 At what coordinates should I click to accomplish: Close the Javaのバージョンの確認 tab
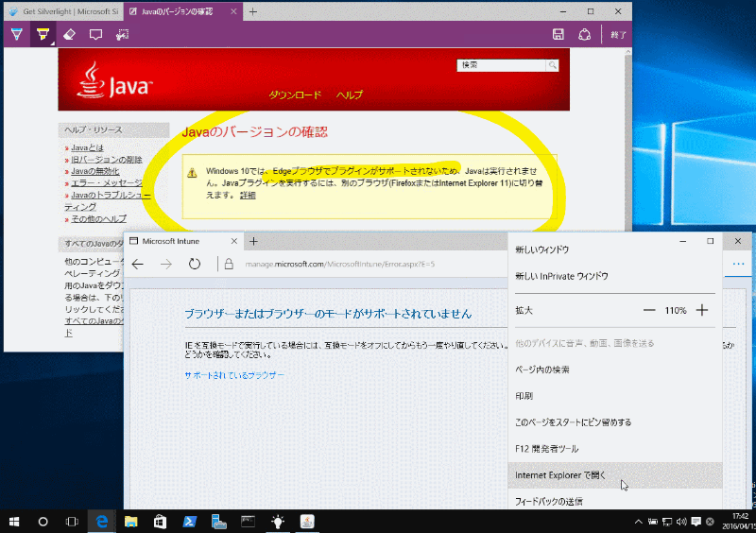pos(233,11)
